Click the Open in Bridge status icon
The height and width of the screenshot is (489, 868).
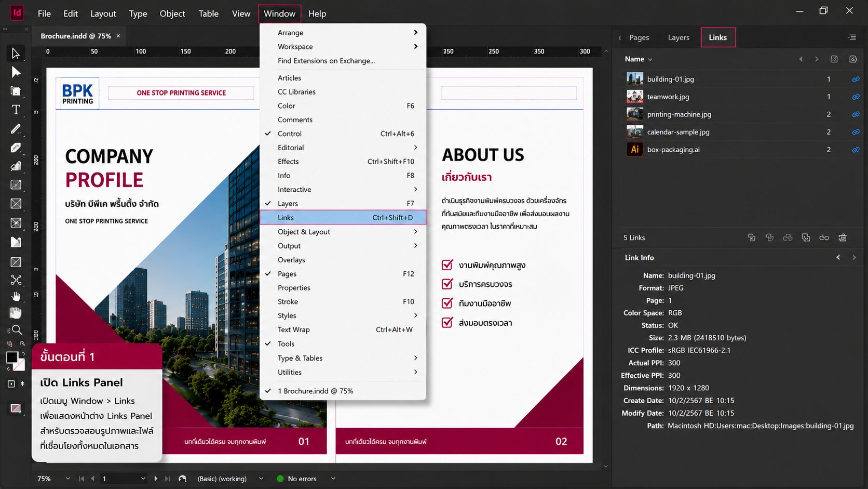coord(182,479)
